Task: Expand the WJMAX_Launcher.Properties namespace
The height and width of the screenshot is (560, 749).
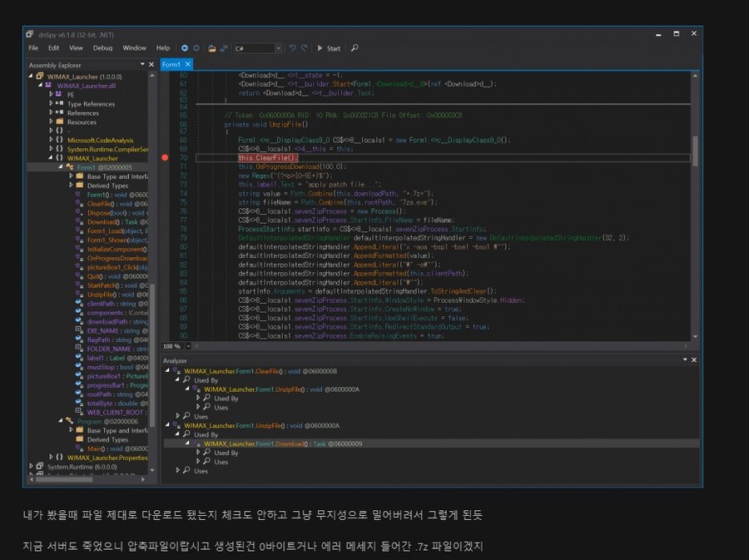Action: pyautogui.click(x=51, y=458)
